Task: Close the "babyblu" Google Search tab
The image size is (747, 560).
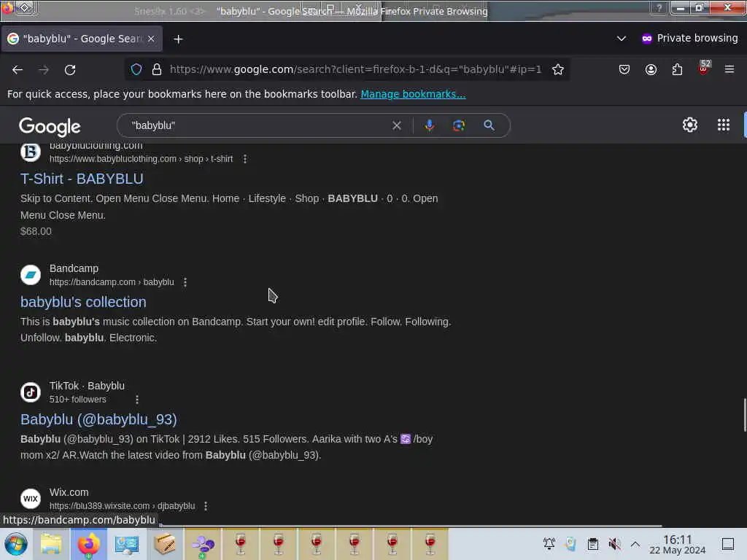Action: tap(151, 39)
